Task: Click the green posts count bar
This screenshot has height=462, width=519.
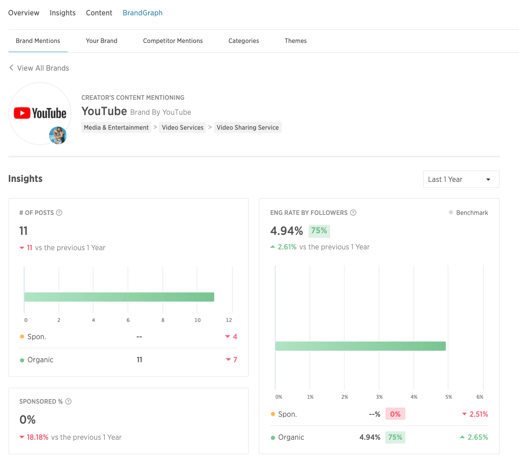Action: coord(119,297)
